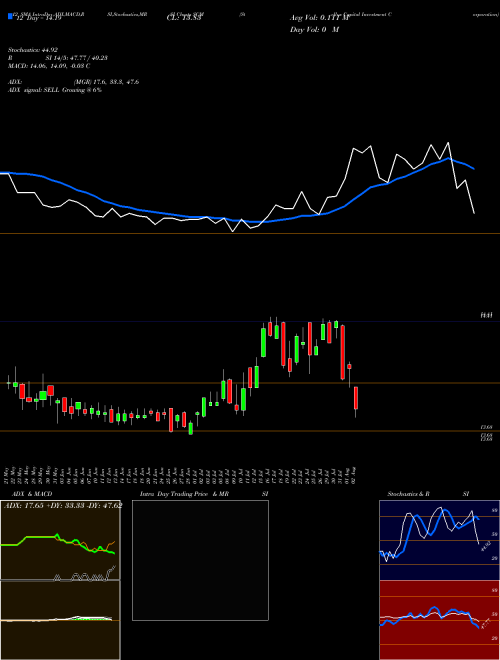Screen dimensions: 500x660
Task: Click the 'SI 14/3: 47.77 / 49.23' readout
Action: 77,58
